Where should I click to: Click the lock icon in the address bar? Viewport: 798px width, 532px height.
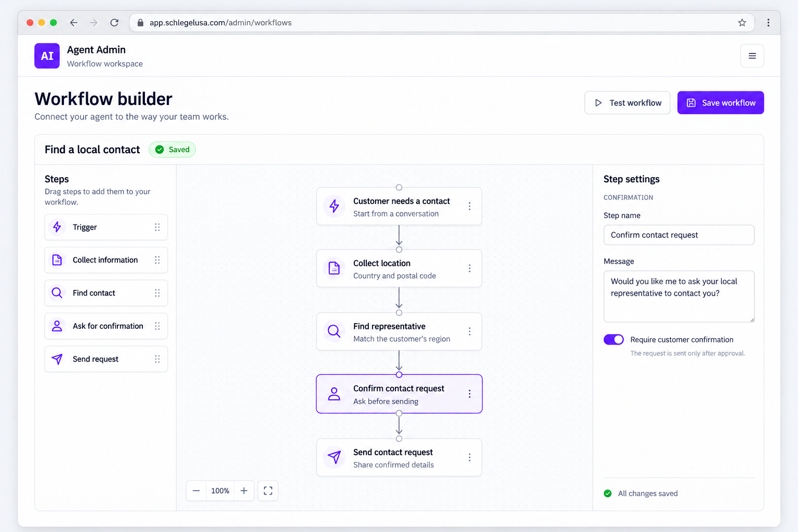(140, 22)
